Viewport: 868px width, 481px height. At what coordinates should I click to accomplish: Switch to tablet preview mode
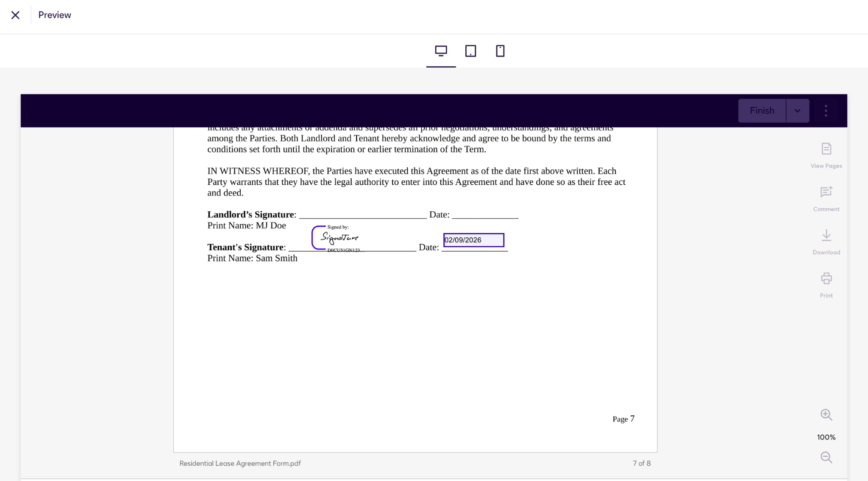pyautogui.click(x=470, y=51)
